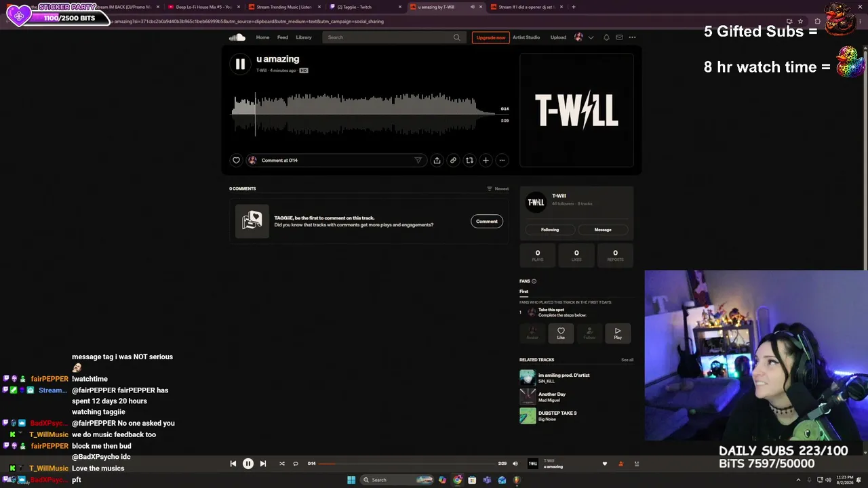Open See all related tracks

tap(627, 360)
